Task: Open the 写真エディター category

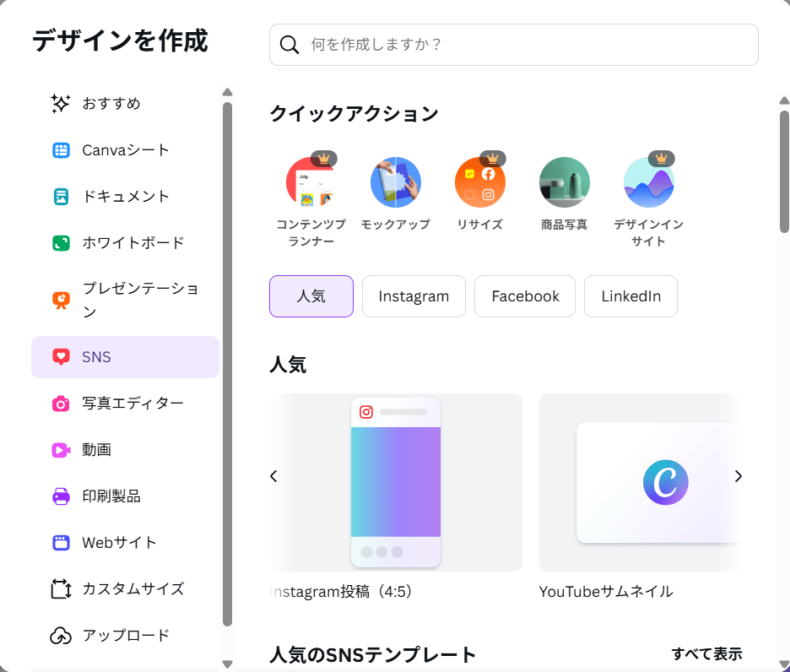Action: tap(125, 404)
